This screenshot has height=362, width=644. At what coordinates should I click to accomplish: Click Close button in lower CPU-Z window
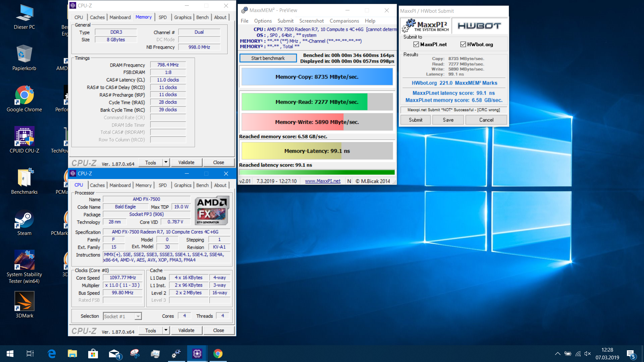coord(219,330)
